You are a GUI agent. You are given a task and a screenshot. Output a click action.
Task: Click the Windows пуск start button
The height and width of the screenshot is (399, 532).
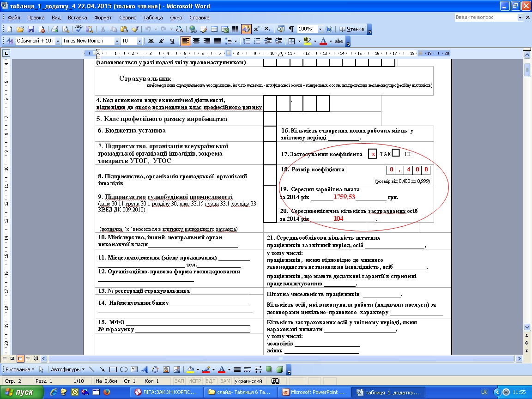(21, 392)
